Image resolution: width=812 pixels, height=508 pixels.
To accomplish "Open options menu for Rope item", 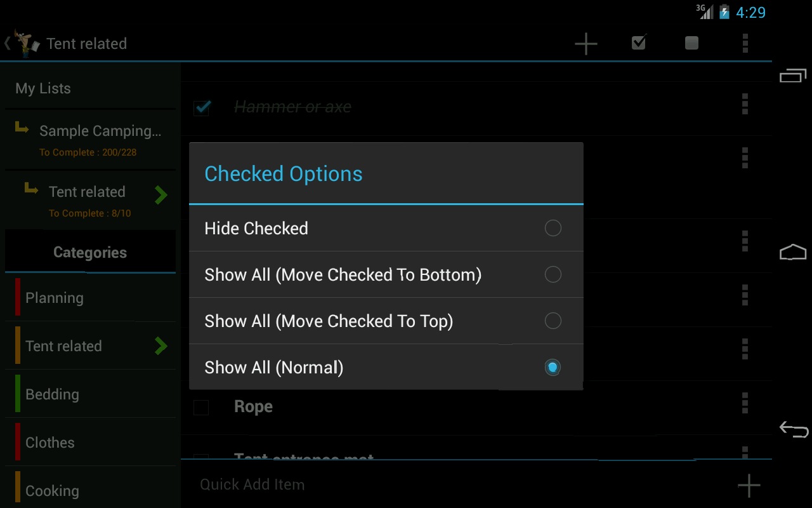I will [745, 403].
